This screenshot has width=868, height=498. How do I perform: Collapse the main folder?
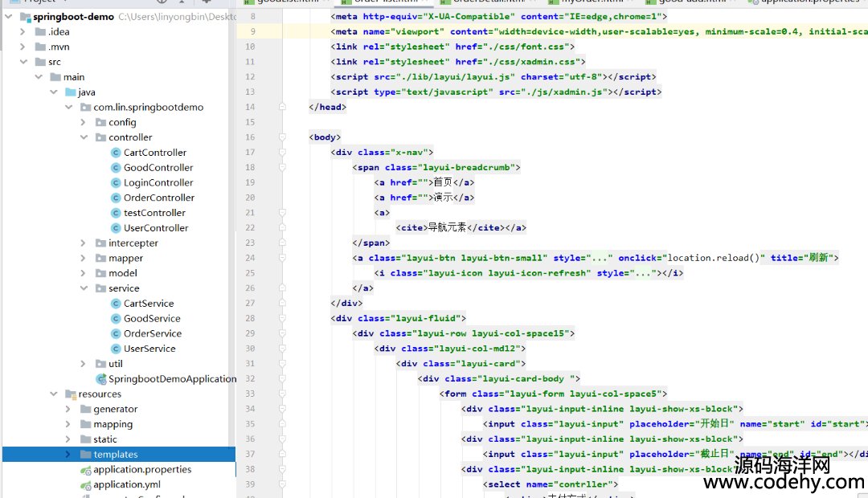tap(39, 77)
